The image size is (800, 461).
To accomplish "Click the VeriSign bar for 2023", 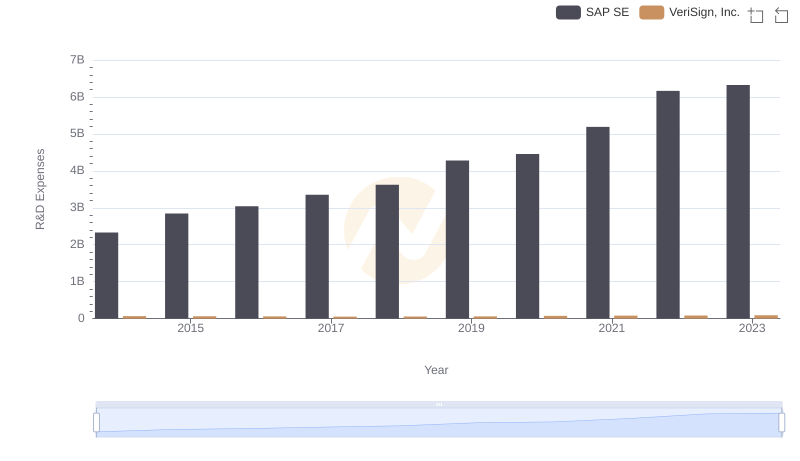I will coord(766,317).
